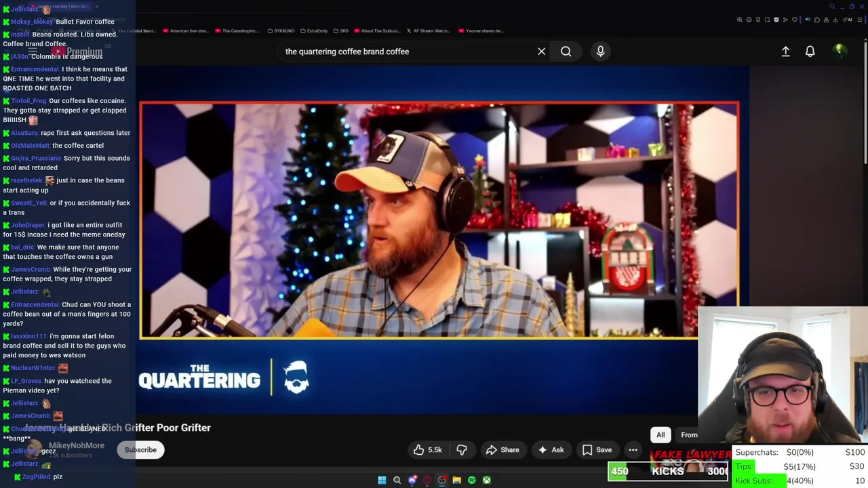Screen dimensions: 868x488
Task: Open File Explorer from the taskbar
Action: (456, 480)
